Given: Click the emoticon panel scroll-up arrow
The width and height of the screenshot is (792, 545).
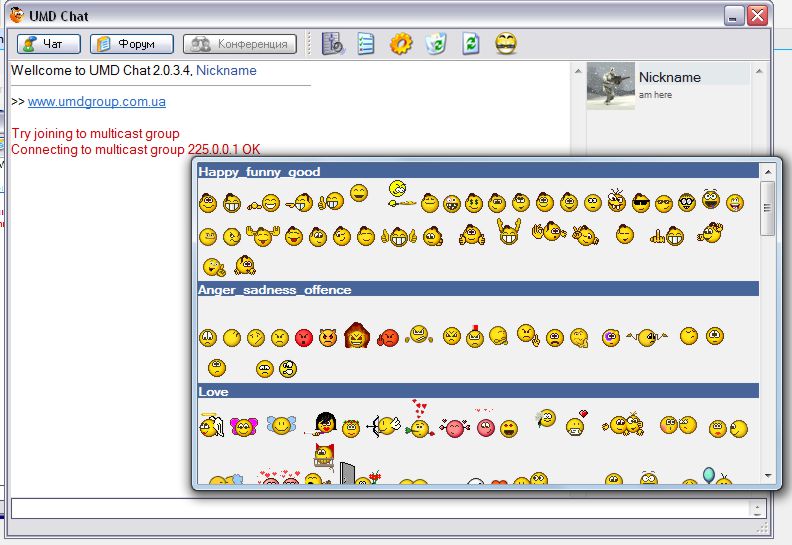Looking at the screenshot, I should click(x=768, y=172).
